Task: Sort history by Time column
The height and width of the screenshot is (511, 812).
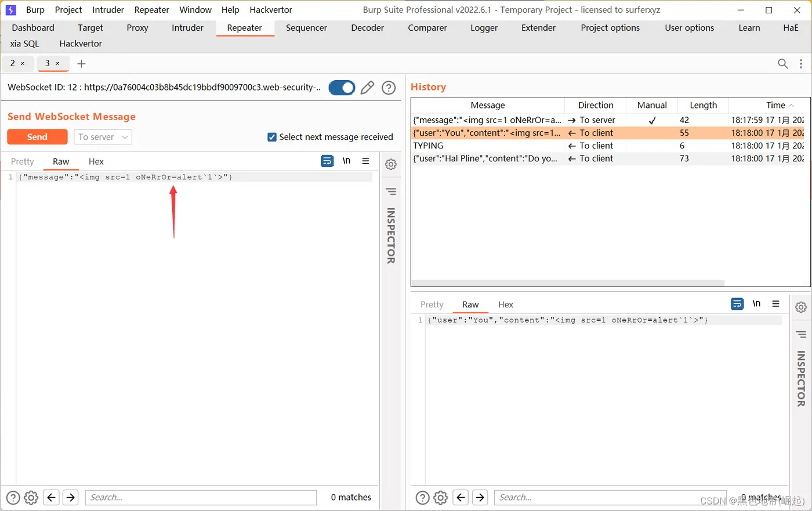Action: click(x=770, y=105)
